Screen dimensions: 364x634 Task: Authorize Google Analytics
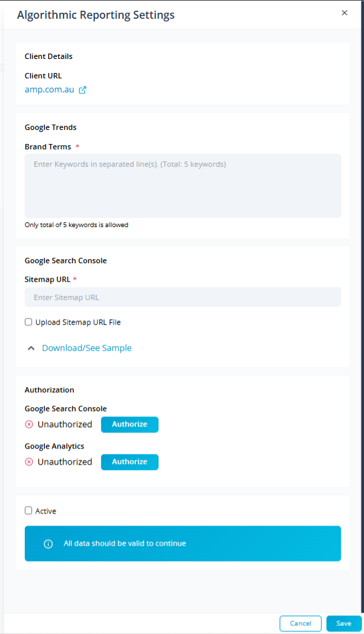(130, 462)
